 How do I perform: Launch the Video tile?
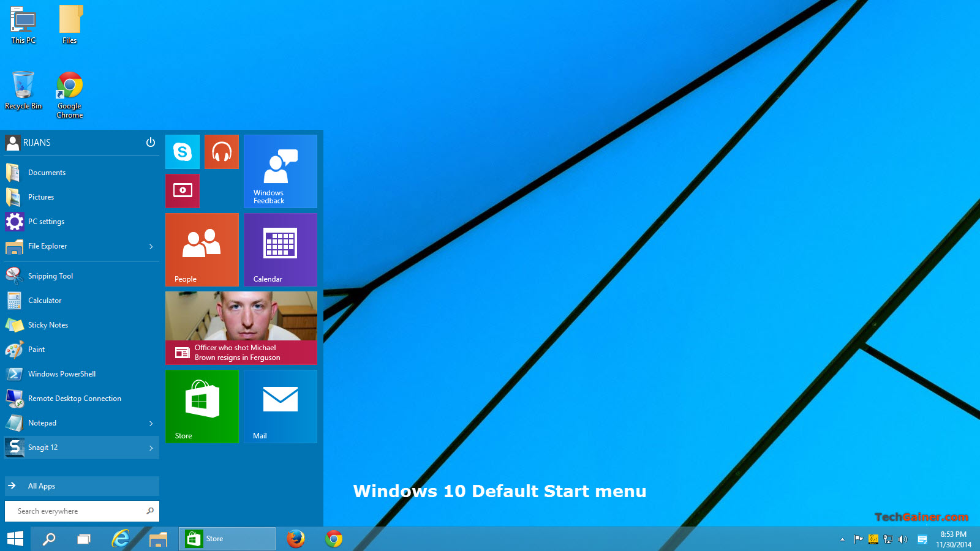(x=182, y=190)
